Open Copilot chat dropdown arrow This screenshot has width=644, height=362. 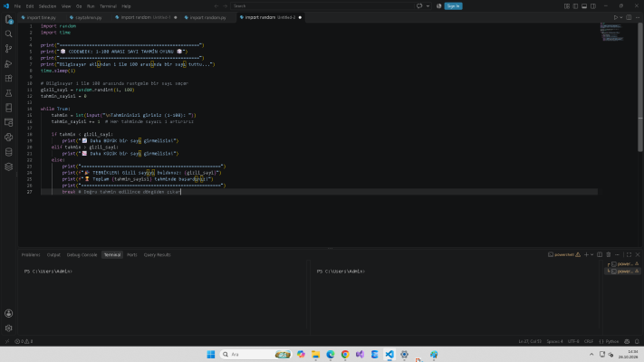click(428, 6)
